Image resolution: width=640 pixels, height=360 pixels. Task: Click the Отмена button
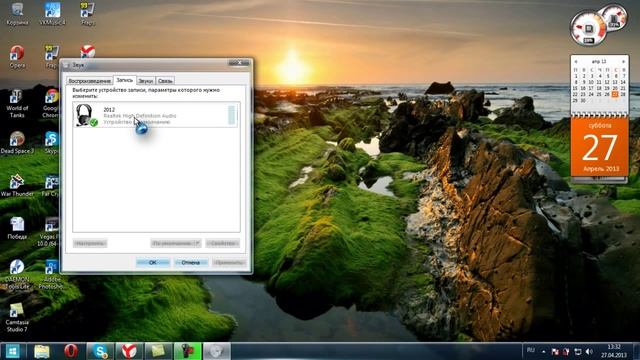(x=191, y=262)
